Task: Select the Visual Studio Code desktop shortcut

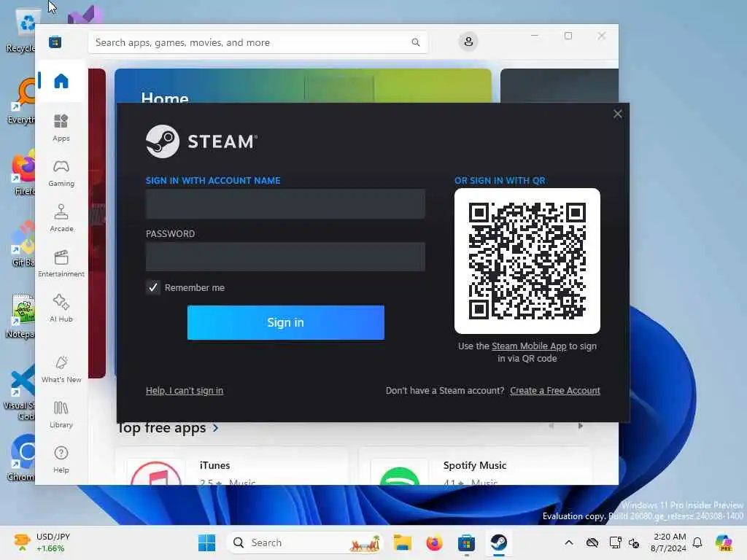Action: (x=19, y=392)
